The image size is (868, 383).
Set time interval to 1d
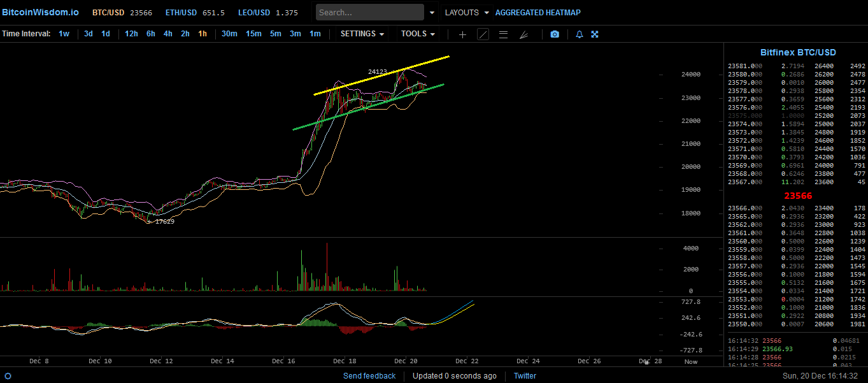click(106, 34)
